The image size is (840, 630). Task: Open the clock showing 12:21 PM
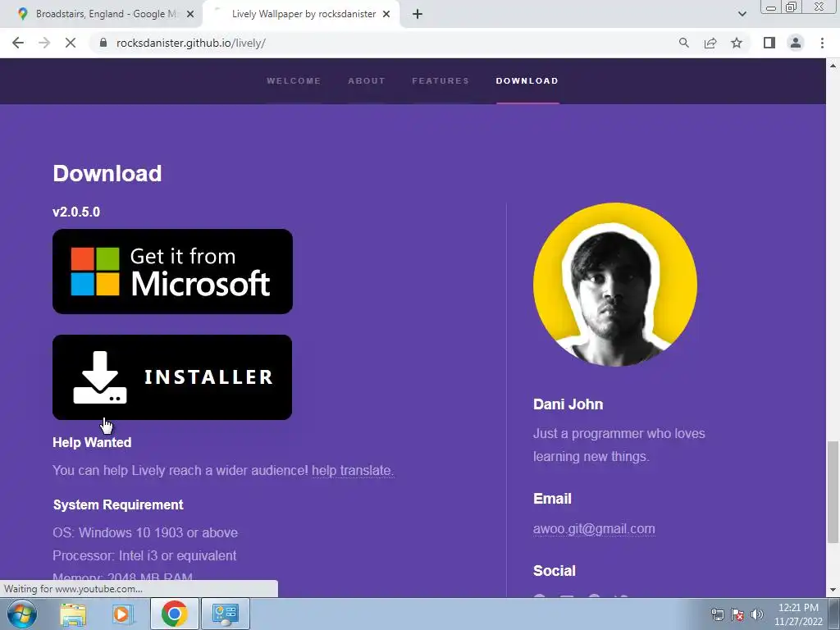pos(798,614)
